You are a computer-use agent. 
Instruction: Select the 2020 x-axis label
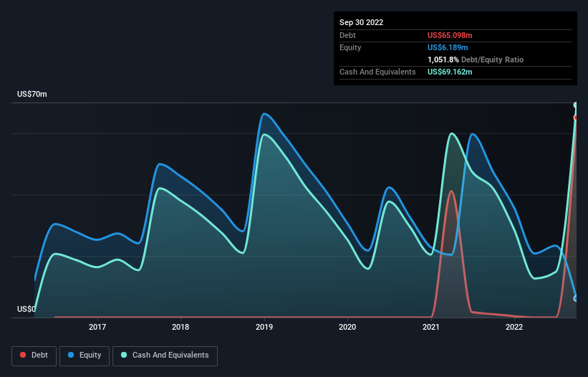pos(347,327)
